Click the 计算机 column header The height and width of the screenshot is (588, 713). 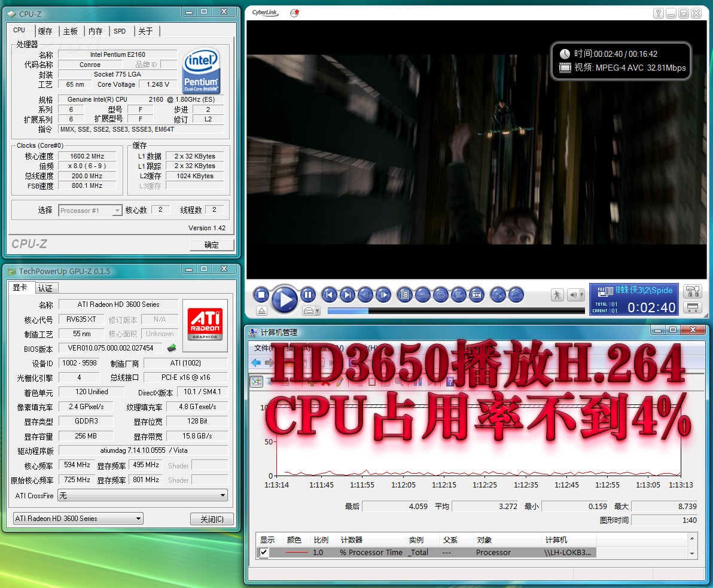pos(569,540)
